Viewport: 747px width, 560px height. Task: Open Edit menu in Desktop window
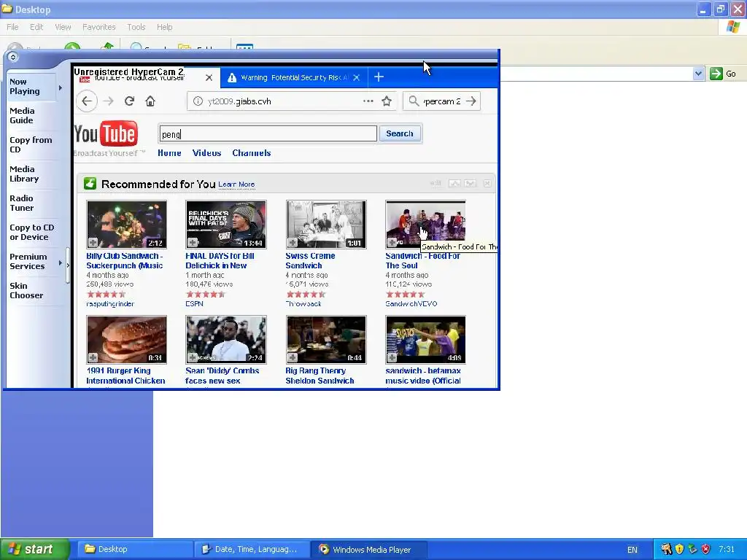tap(36, 27)
